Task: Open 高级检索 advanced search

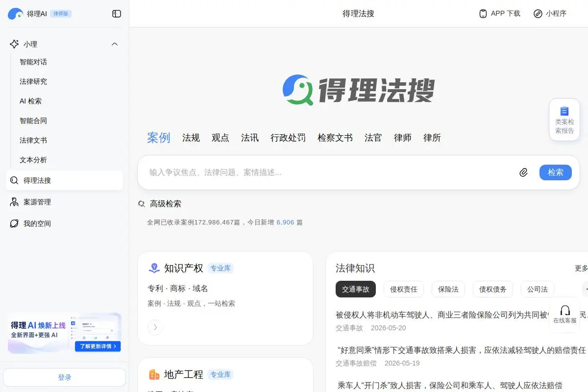Action: point(166,204)
